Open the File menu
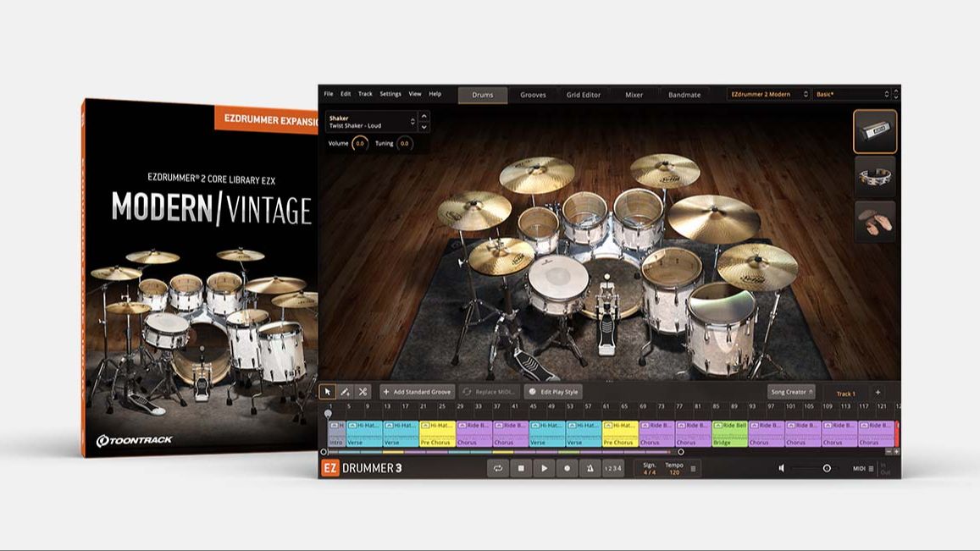 329,94
